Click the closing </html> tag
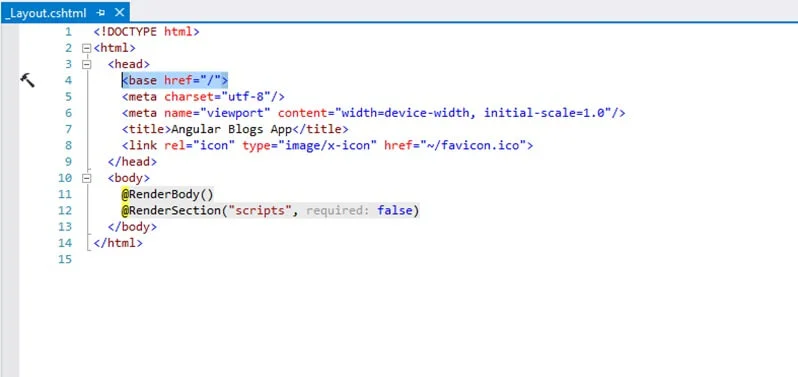Image resolution: width=798 pixels, height=377 pixels. point(118,243)
